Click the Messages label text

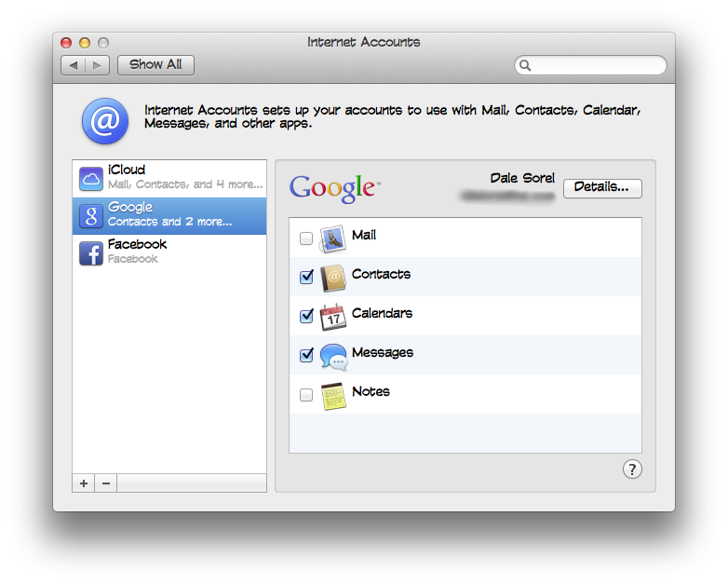click(x=382, y=353)
